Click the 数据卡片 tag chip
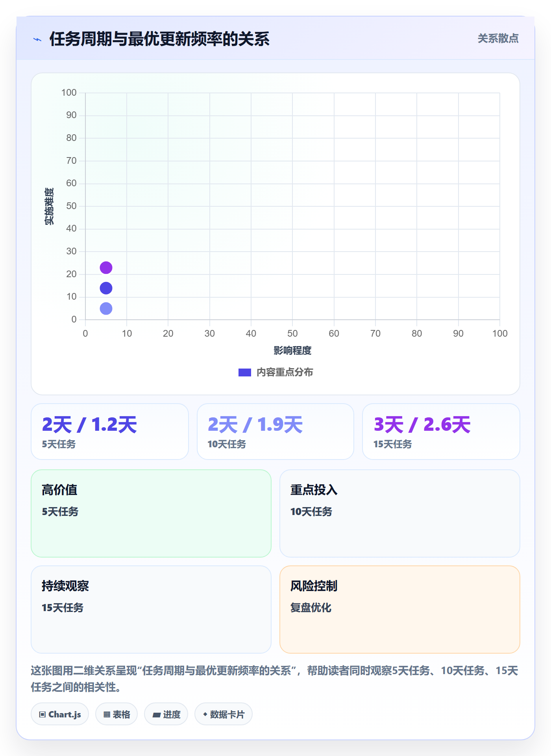The height and width of the screenshot is (756, 551). tap(224, 714)
